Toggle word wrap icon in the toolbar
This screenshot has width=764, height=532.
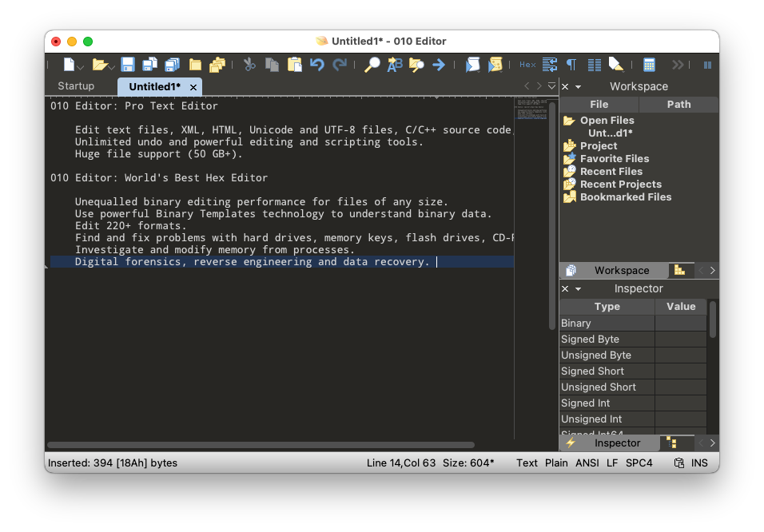point(550,65)
